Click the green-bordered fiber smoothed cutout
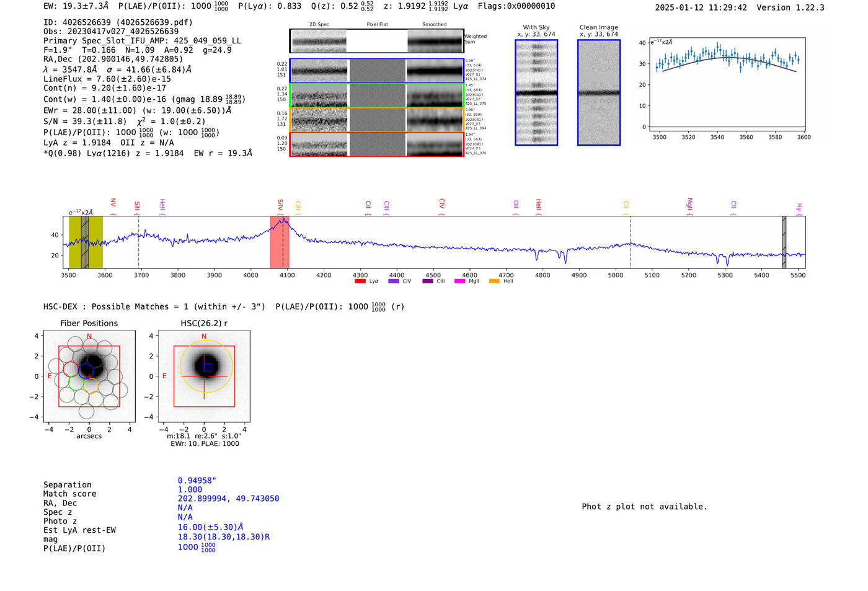 (x=435, y=96)
